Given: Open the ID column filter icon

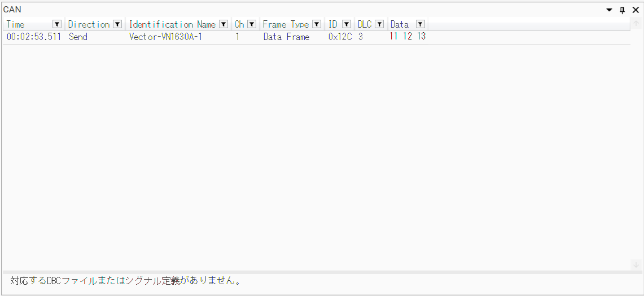Looking at the screenshot, I should coord(347,24).
